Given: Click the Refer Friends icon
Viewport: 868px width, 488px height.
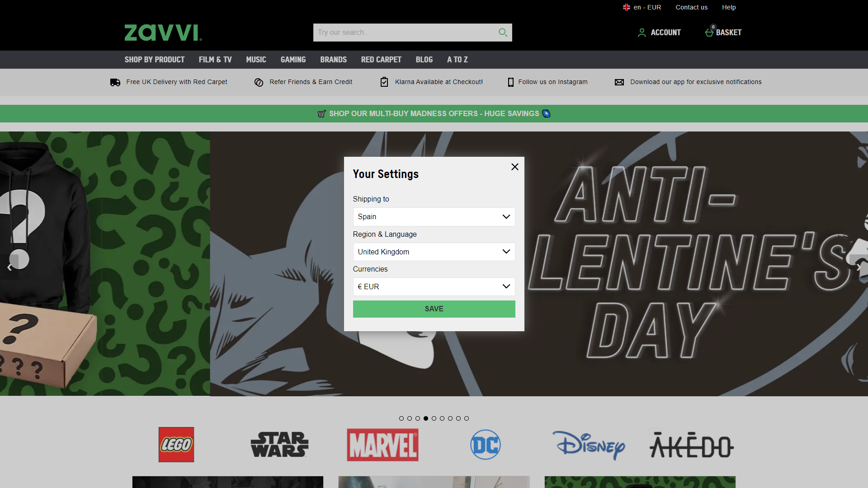Looking at the screenshot, I should coord(259,82).
